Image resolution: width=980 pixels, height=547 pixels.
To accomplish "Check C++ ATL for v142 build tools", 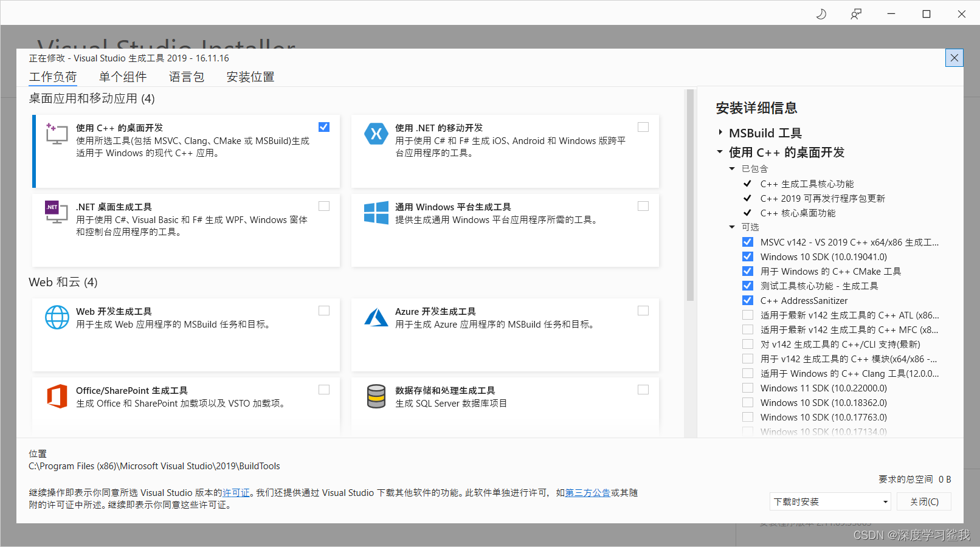I will pyautogui.click(x=748, y=315).
